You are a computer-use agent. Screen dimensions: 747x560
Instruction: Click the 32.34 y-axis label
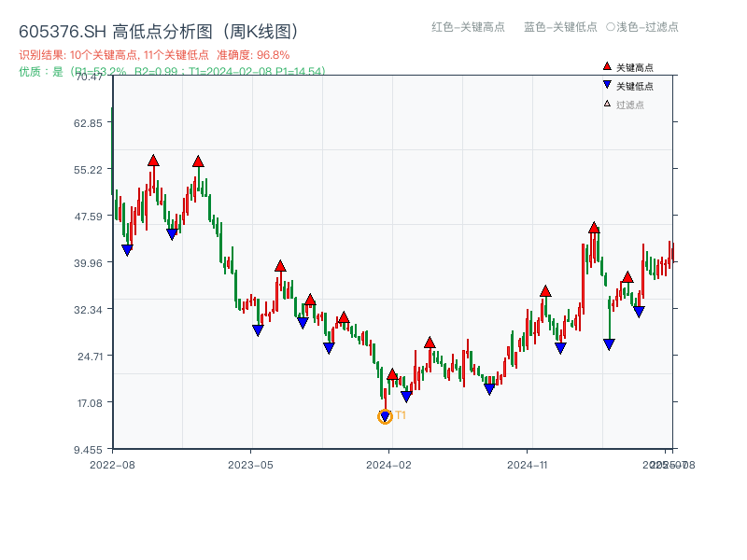click(x=88, y=310)
